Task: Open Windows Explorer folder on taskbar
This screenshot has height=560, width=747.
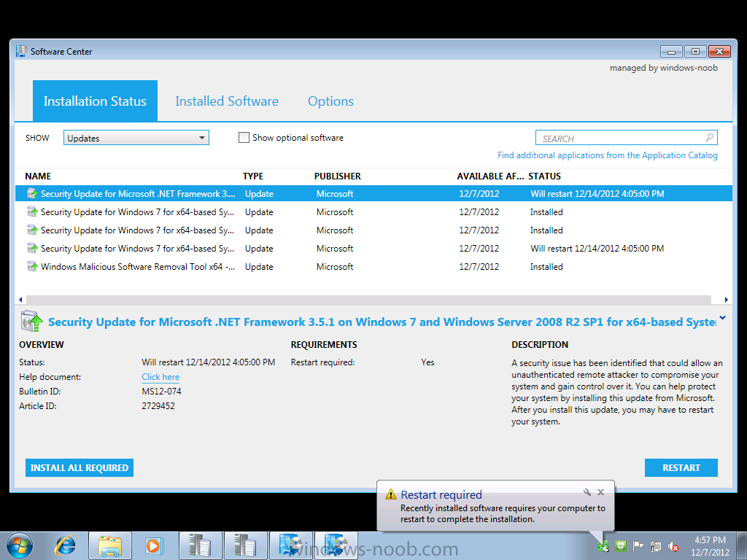Action: click(110, 545)
